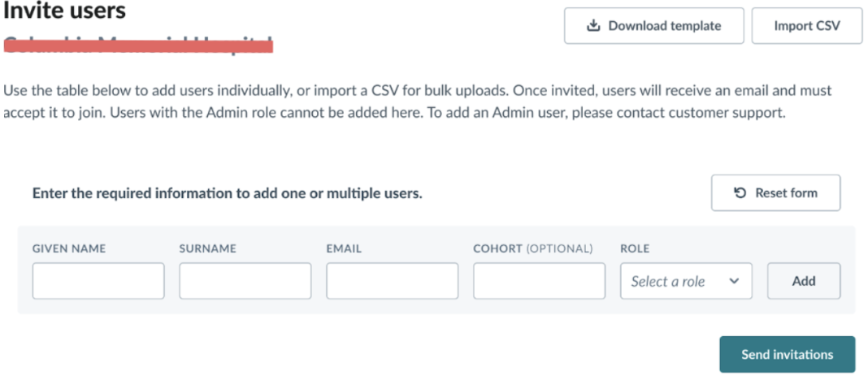868x380 pixels.
Task: Click the Import CSV button
Action: click(x=806, y=26)
